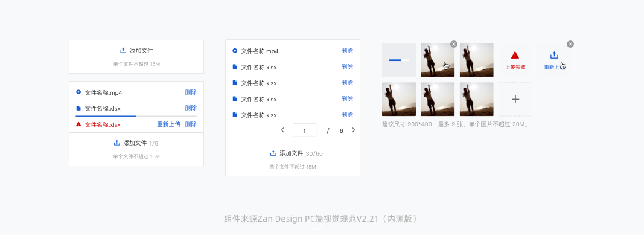Click the upload icon on the 重新上传 tile

click(554, 55)
